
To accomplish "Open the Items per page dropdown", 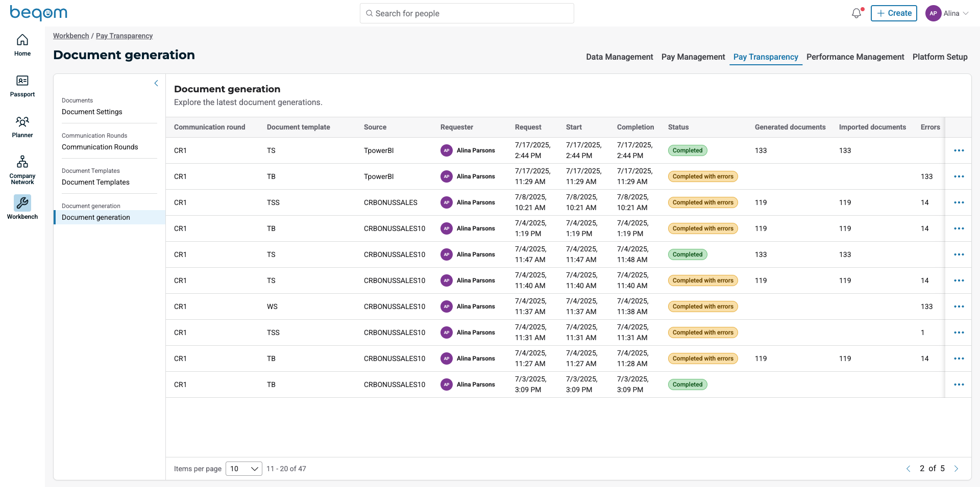I will click(244, 469).
